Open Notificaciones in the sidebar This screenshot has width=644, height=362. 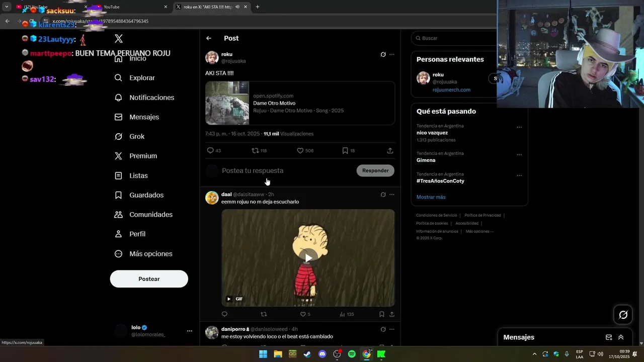click(x=144, y=98)
